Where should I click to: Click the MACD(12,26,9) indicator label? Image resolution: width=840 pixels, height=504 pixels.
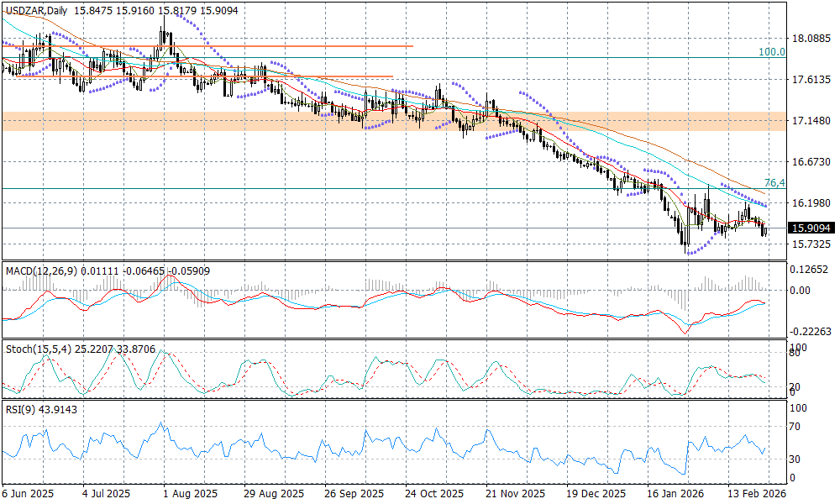(39, 270)
